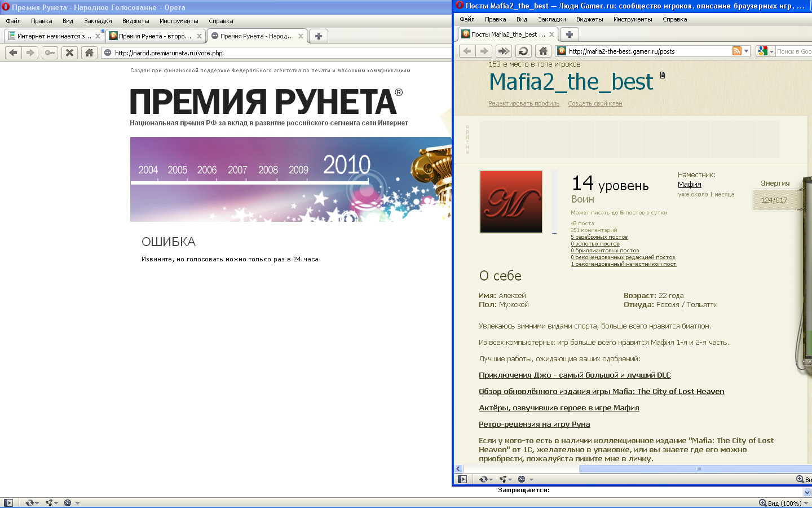Image resolution: width=812 pixels, height=508 pixels.
Task: Open Вид menu in Gamer.ru window
Action: pos(522,19)
